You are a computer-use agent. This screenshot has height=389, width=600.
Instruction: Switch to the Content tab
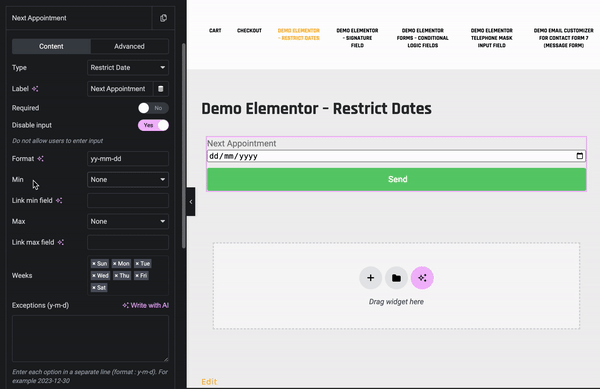coord(51,46)
